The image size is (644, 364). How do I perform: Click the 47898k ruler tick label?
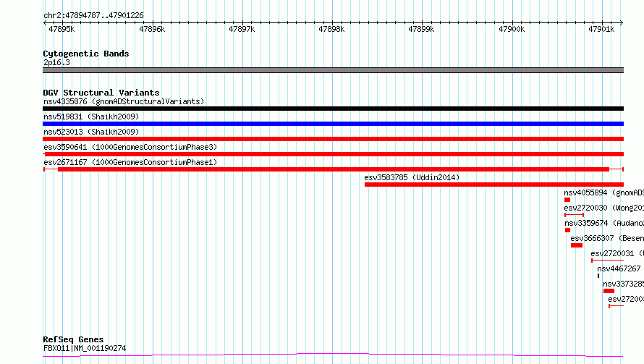pyautogui.click(x=331, y=29)
